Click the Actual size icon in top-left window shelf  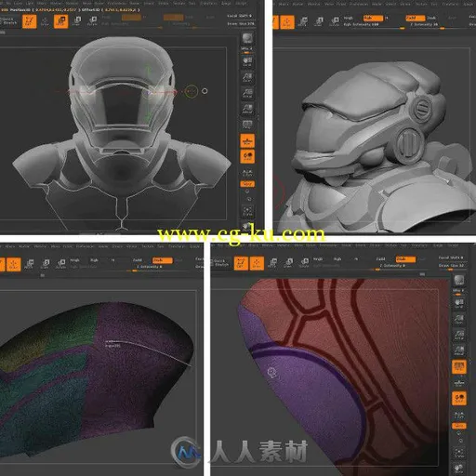coord(247,94)
